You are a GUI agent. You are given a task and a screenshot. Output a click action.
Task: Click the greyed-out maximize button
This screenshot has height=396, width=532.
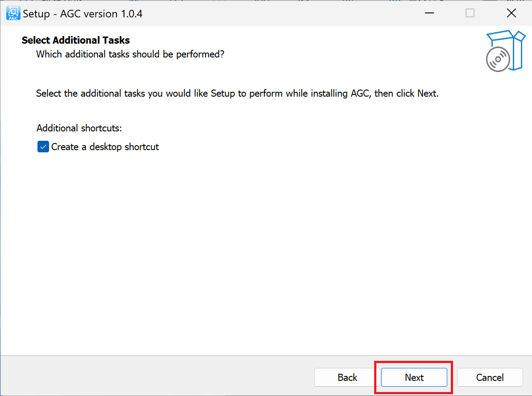(470, 13)
